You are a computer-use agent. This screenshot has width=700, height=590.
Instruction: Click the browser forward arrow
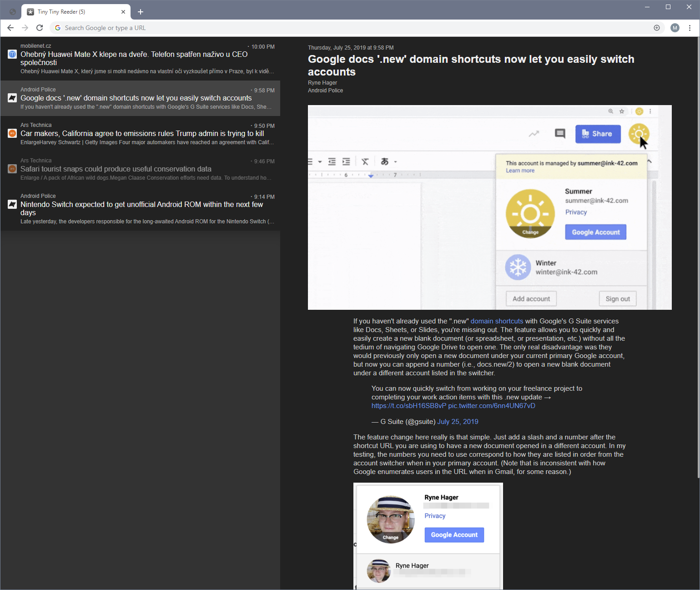click(25, 28)
